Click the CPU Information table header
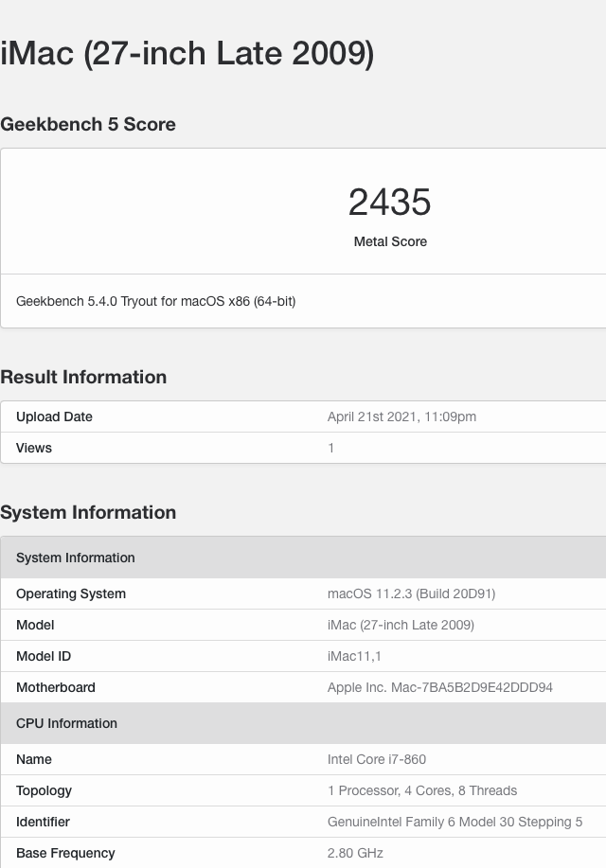 click(x=303, y=723)
